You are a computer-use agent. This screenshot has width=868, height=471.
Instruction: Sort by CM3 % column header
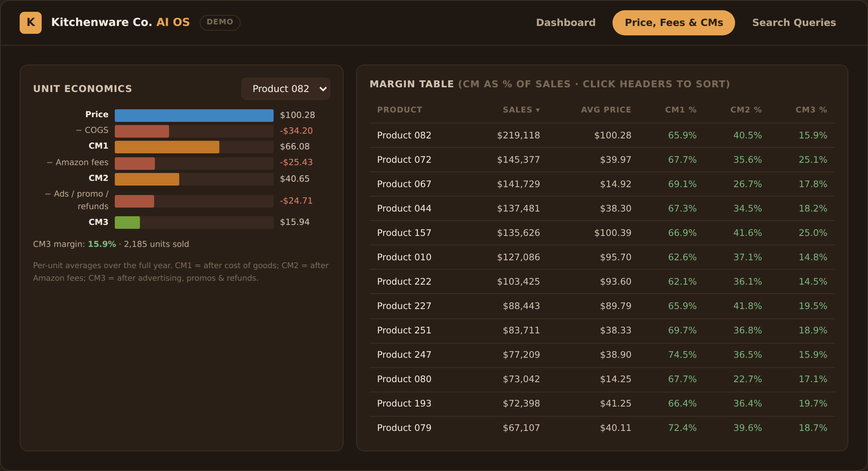pyautogui.click(x=811, y=110)
